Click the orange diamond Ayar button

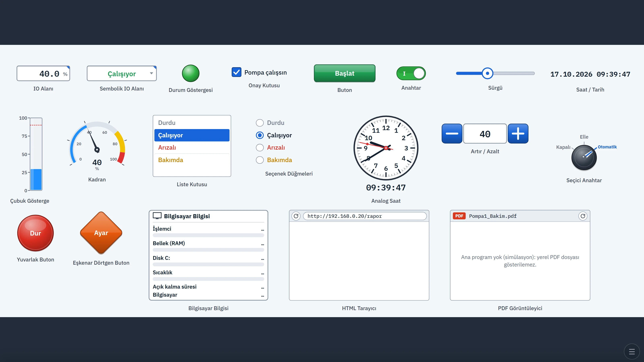pos(101,233)
